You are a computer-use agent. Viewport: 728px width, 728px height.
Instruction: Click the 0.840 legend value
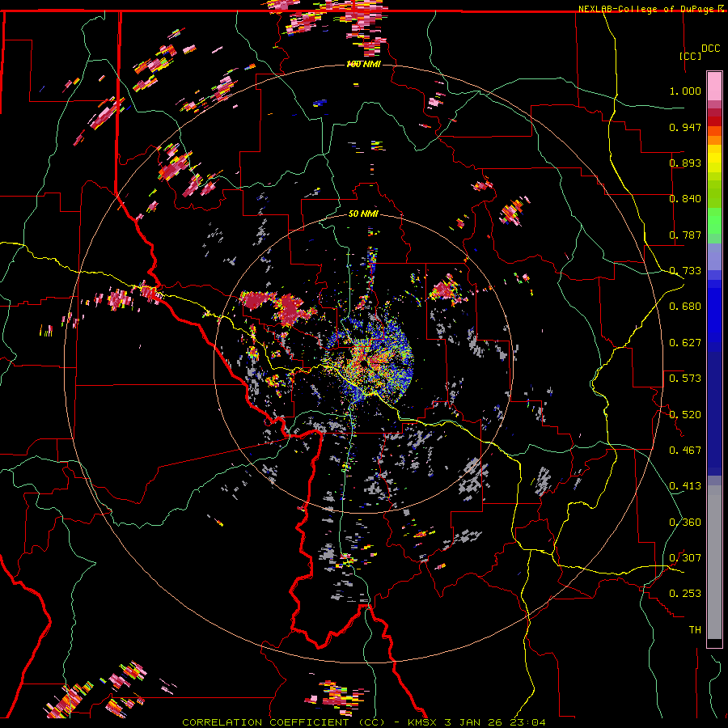(x=685, y=199)
